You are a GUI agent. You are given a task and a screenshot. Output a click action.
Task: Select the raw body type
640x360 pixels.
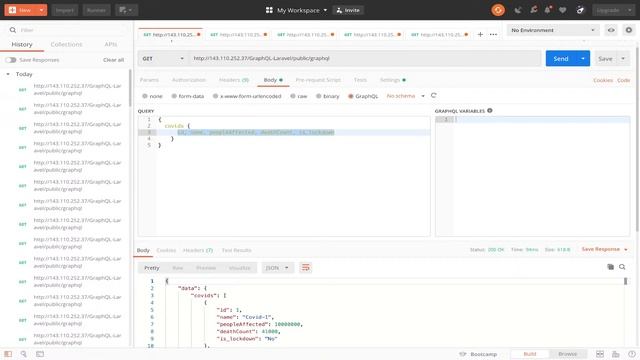click(293, 96)
